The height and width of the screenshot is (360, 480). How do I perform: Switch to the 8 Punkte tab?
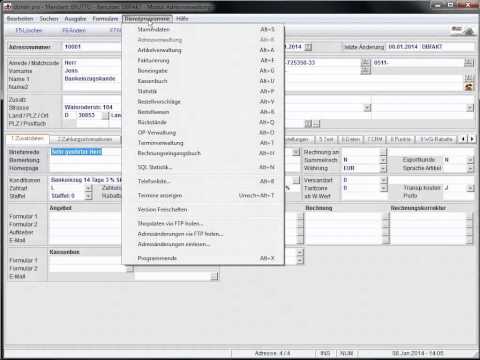[400, 139]
